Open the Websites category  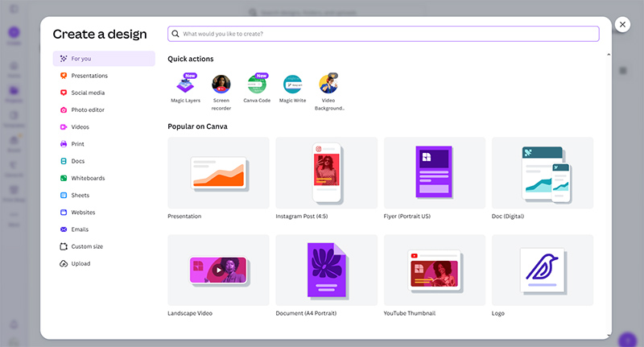pos(104,213)
